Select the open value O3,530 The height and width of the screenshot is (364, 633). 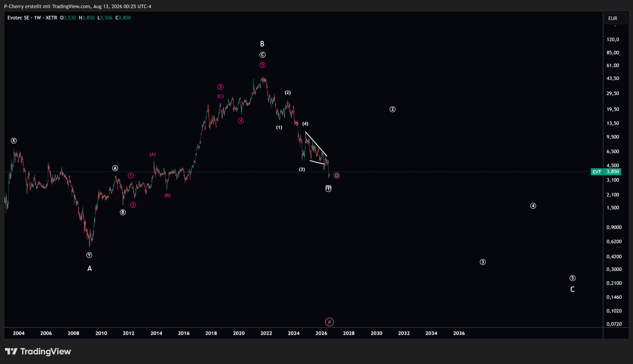(68, 18)
